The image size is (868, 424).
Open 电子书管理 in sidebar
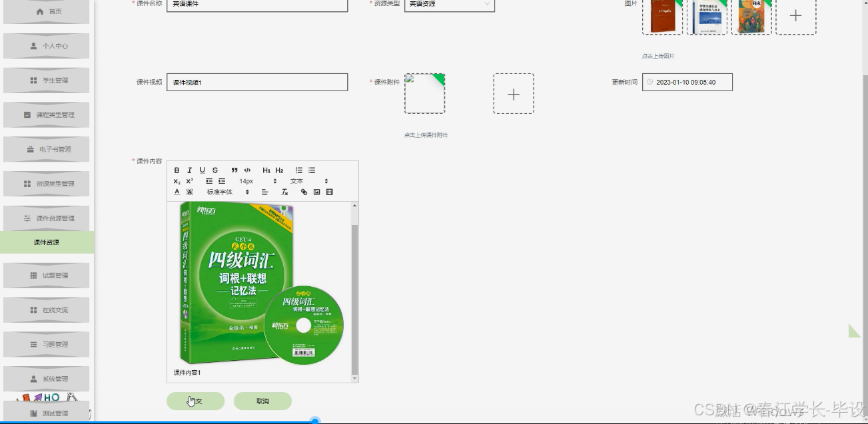pyautogui.click(x=47, y=149)
